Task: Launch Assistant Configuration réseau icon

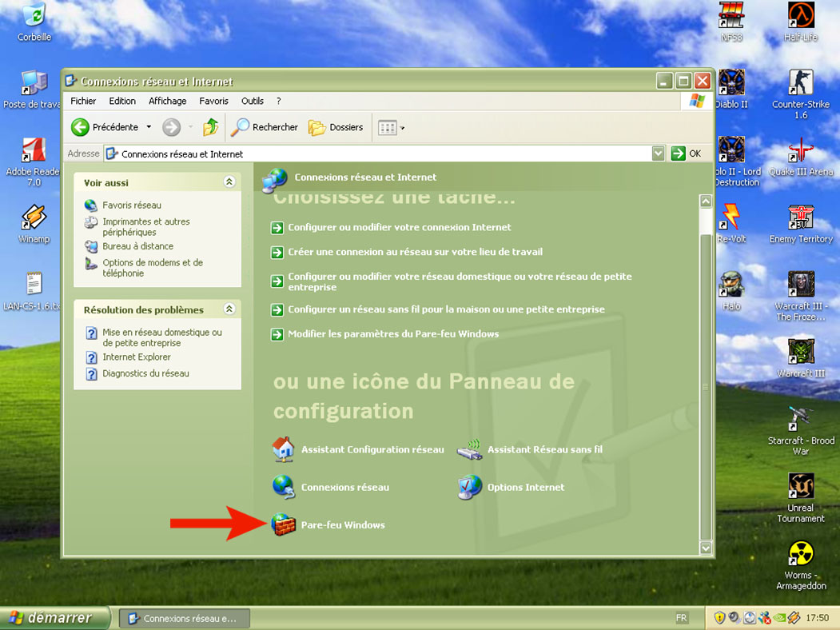Action: [284, 449]
